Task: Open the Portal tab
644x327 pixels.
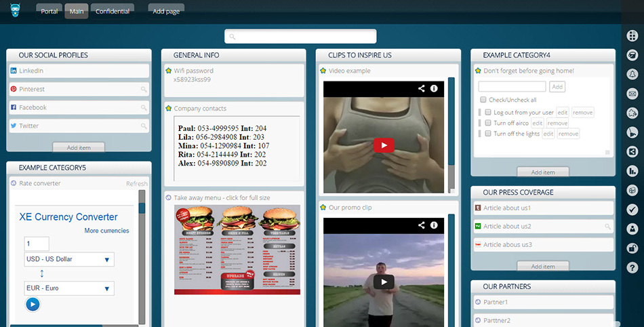Action: click(x=49, y=12)
